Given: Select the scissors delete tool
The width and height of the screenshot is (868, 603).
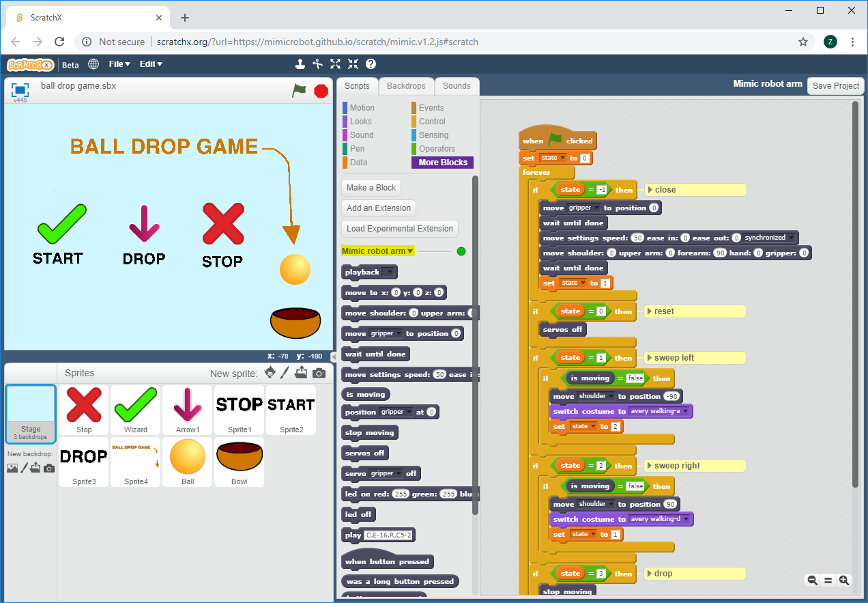Looking at the screenshot, I should [317, 64].
